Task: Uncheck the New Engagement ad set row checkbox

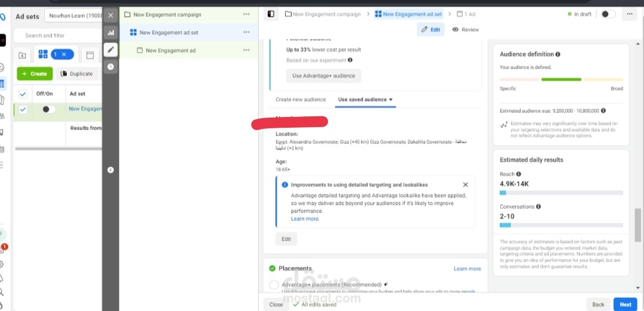Action: click(23, 109)
